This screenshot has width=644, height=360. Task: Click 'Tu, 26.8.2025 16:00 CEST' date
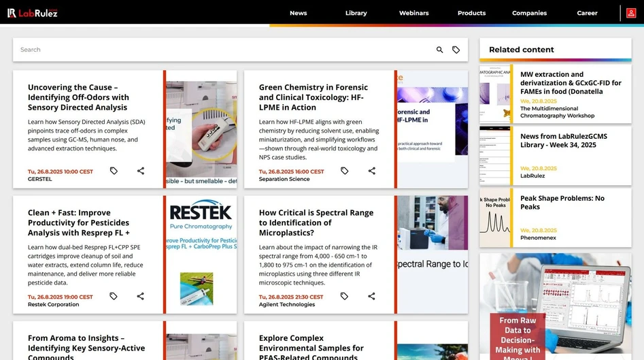pos(291,171)
